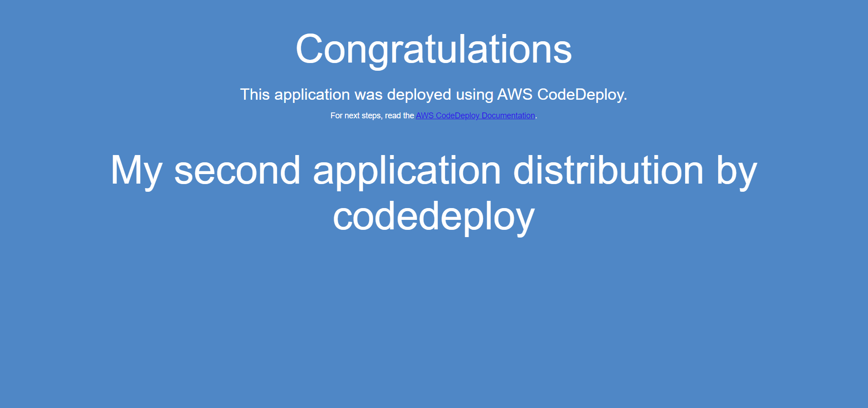The height and width of the screenshot is (408, 868).
Task: Open the AWS CodeDeploy Documentation link
Action: (475, 116)
